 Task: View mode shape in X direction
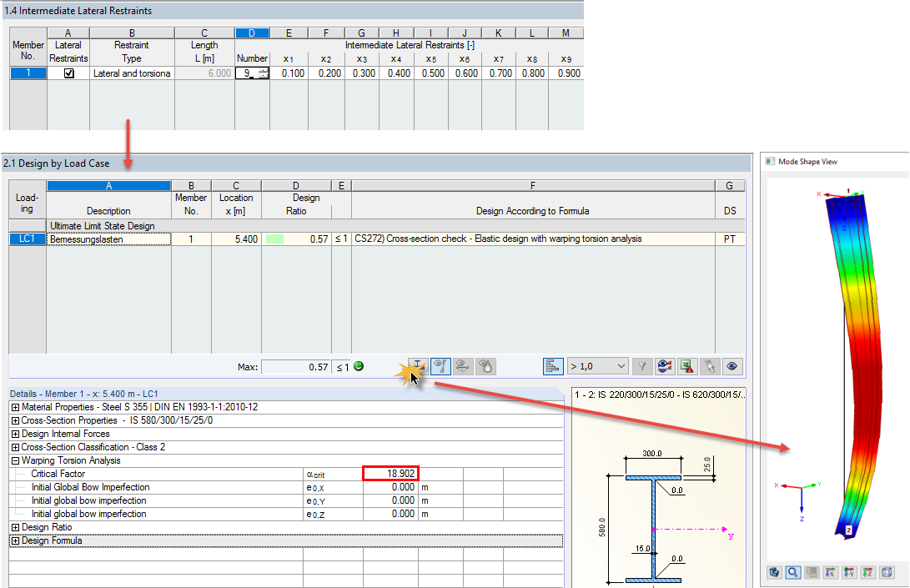tap(831, 572)
